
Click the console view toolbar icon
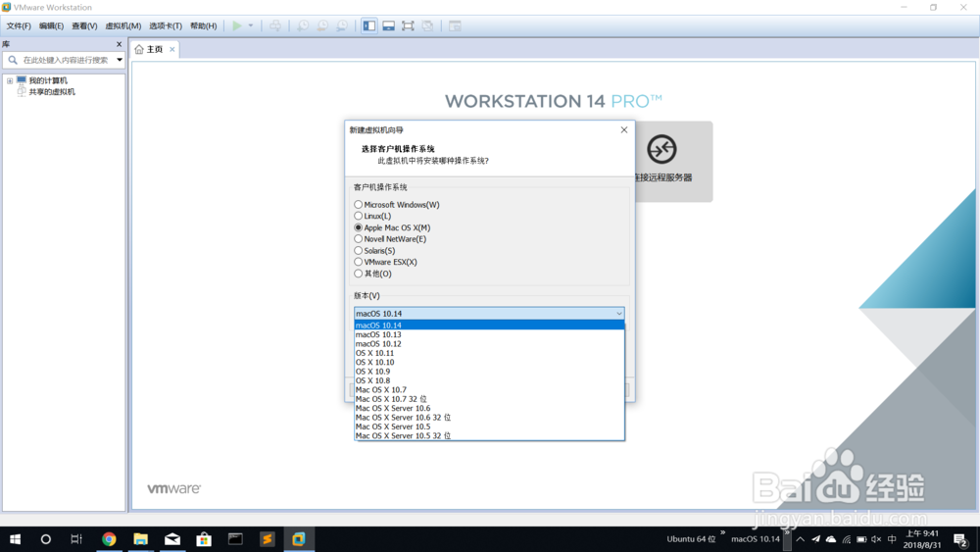coord(455,25)
